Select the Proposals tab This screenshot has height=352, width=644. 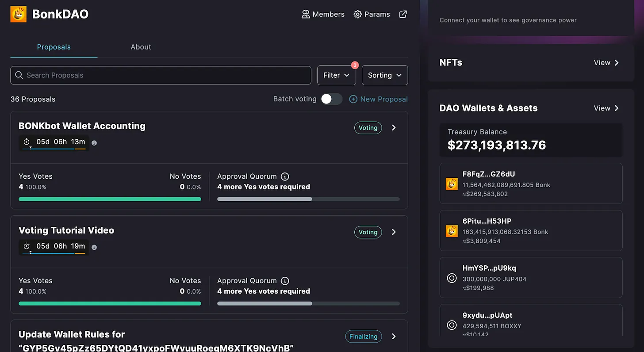54,47
